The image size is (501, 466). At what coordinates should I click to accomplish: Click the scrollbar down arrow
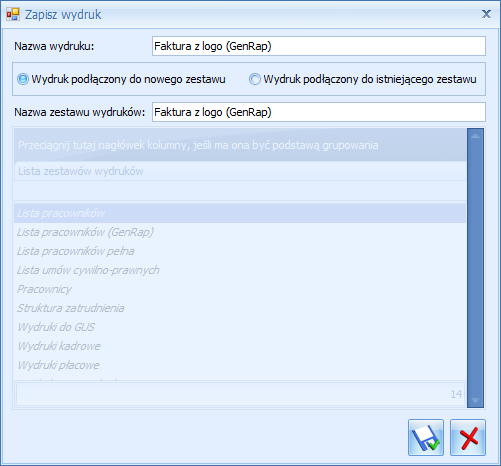click(x=475, y=400)
